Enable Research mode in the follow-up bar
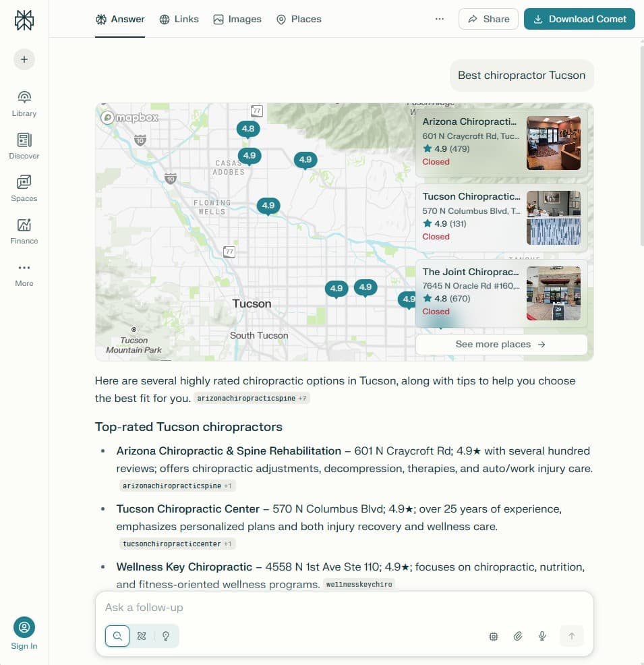The height and width of the screenshot is (665, 644). 142,635
